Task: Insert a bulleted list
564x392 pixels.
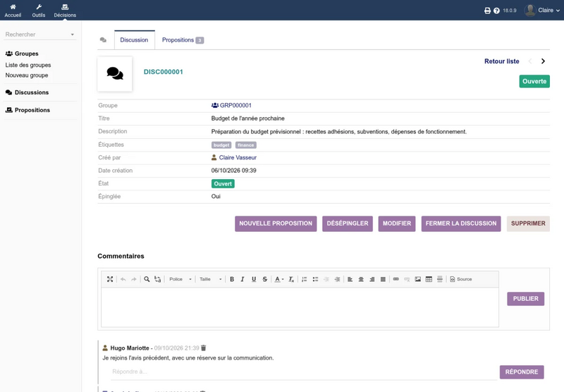Action: (x=315, y=279)
